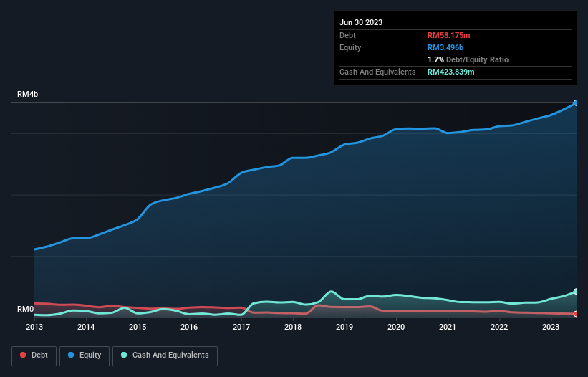This screenshot has width=588, height=377.
Task: Click the 2020 x-axis label
Action: 396,327
